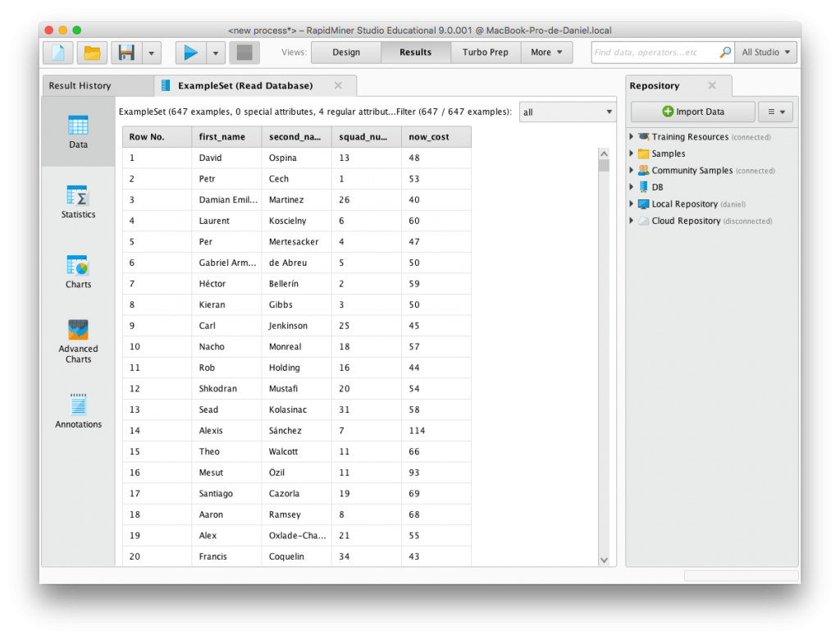Viewport: 840px width, 640px height.
Task: Open the filter dropdown set to all
Action: click(568, 112)
